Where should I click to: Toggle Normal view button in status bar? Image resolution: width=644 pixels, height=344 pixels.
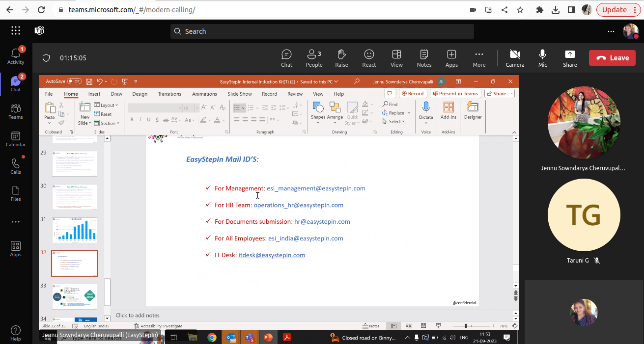[x=394, y=326]
